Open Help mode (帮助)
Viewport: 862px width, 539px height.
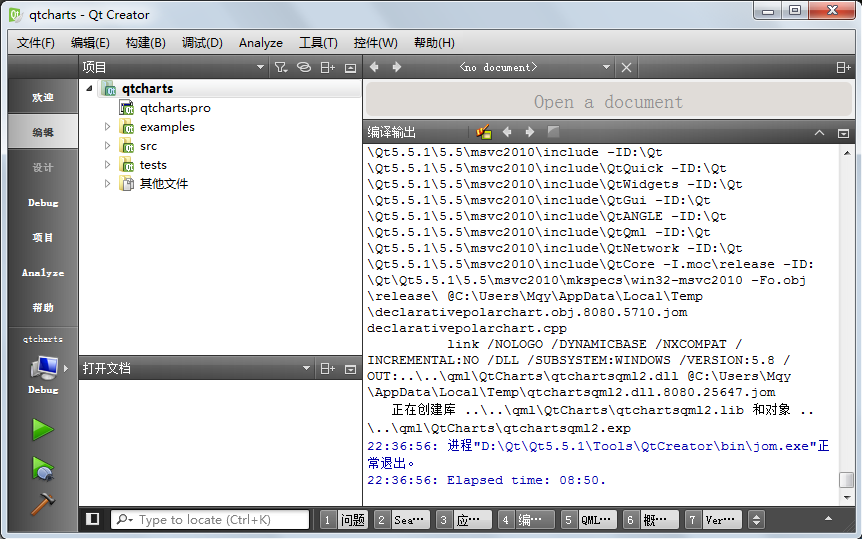point(43,307)
